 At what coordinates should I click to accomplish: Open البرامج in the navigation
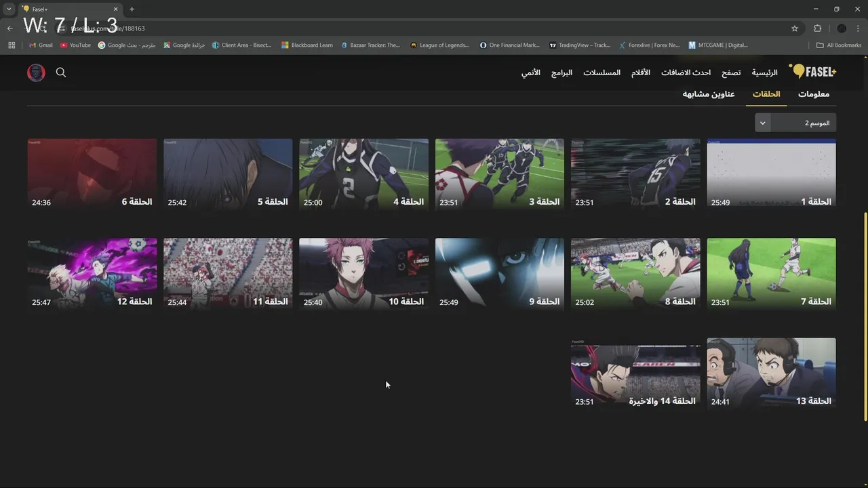pos(561,73)
